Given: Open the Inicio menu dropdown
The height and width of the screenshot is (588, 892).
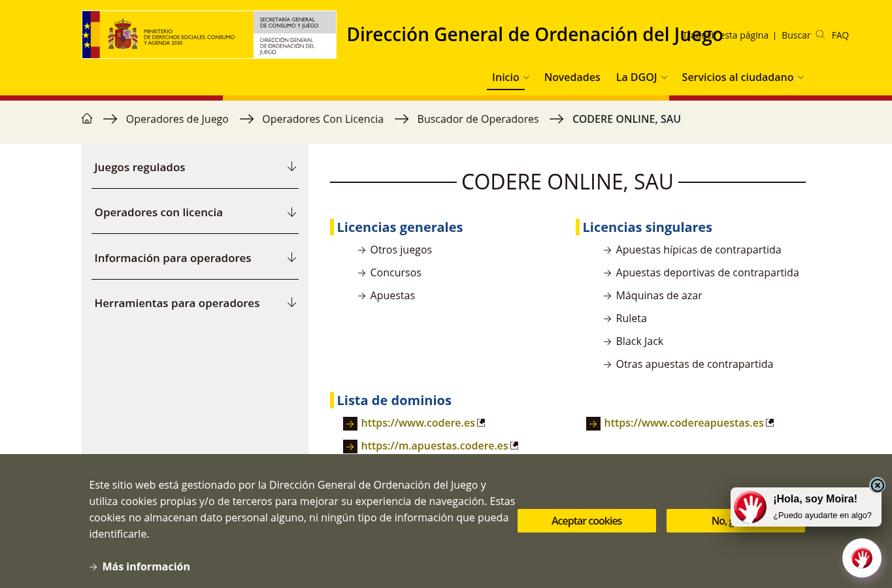Looking at the screenshot, I should 510,77.
